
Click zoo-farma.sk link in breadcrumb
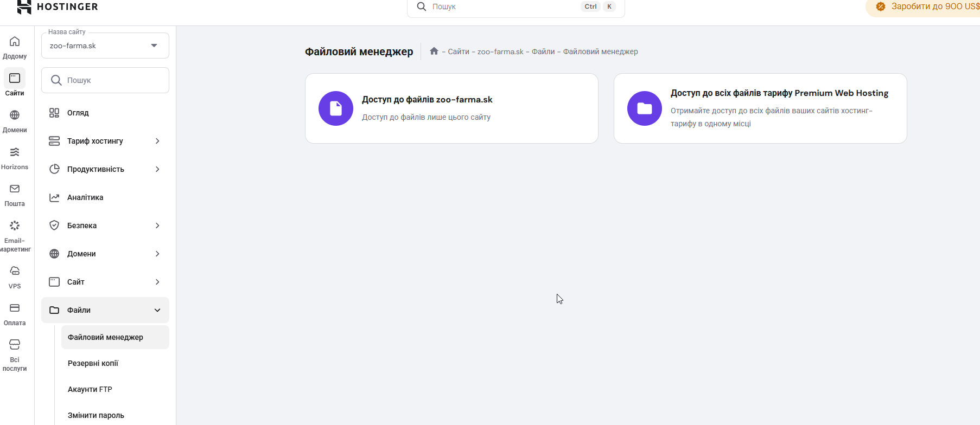(x=500, y=51)
